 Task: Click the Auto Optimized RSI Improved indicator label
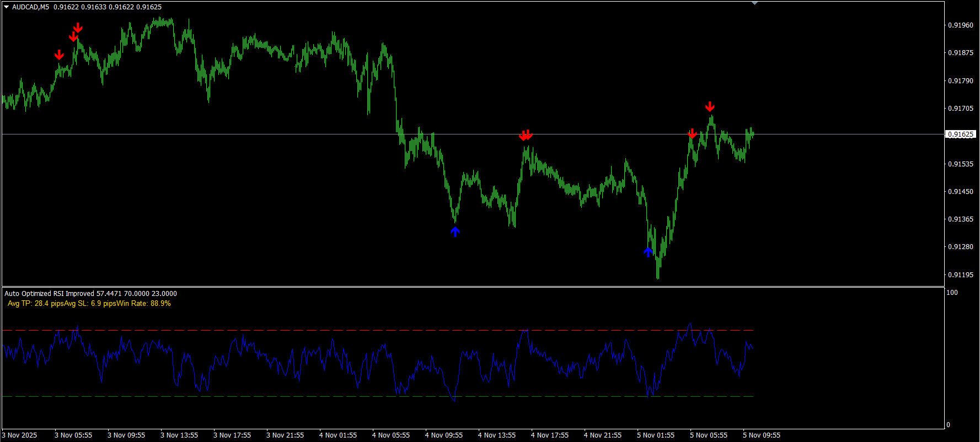pyautogui.click(x=50, y=294)
